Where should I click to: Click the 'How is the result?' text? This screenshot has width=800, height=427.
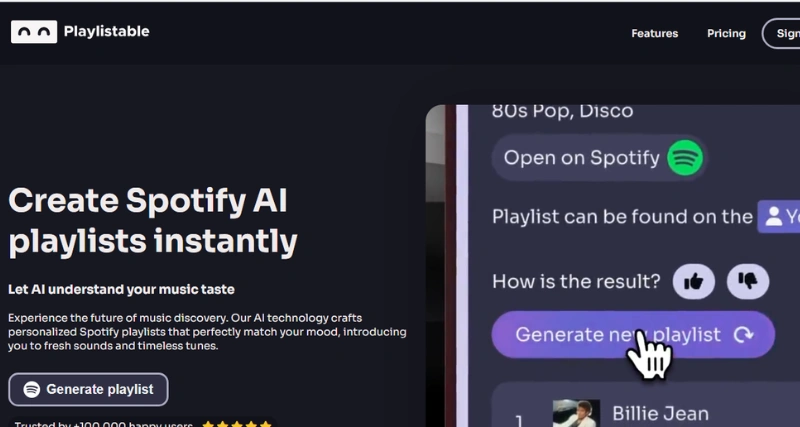point(576,281)
